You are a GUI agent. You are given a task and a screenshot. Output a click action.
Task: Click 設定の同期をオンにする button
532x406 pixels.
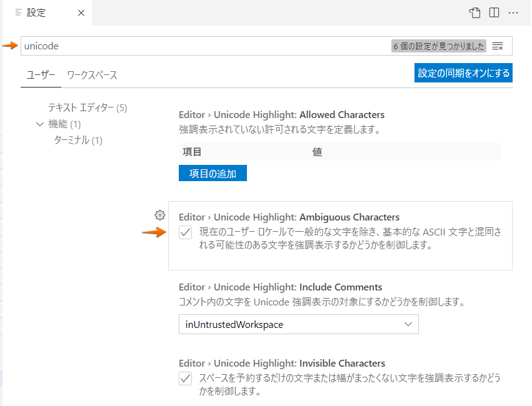463,72
